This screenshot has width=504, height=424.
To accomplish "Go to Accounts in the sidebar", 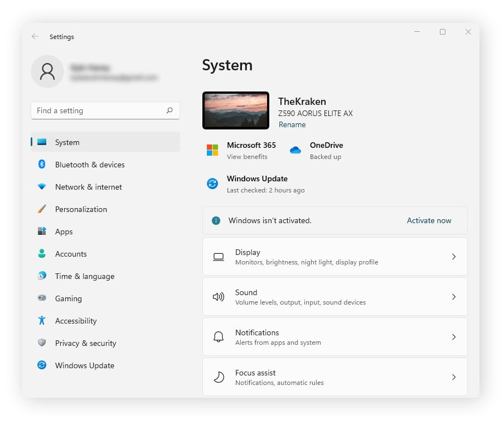I will click(x=71, y=254).
